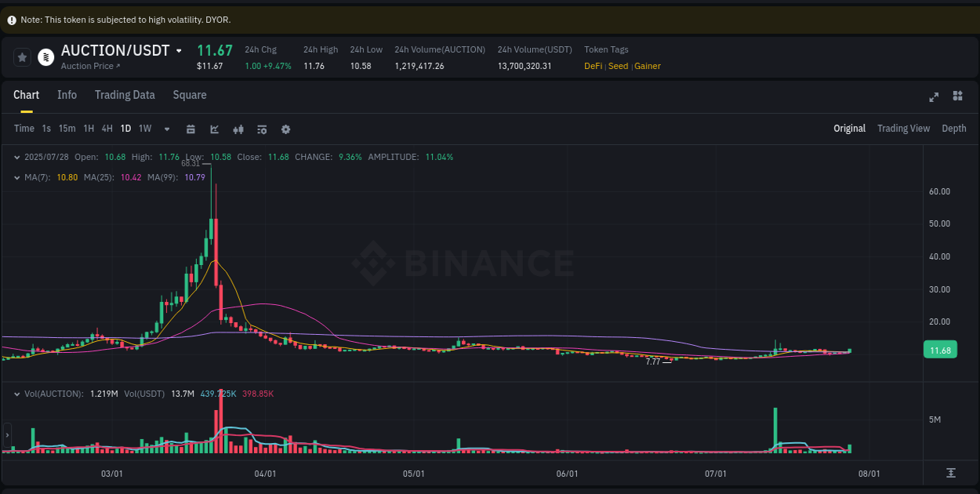Open the chart settings gear icon
The width and height of the screenshot is (980, 494).
click(285, 128)
